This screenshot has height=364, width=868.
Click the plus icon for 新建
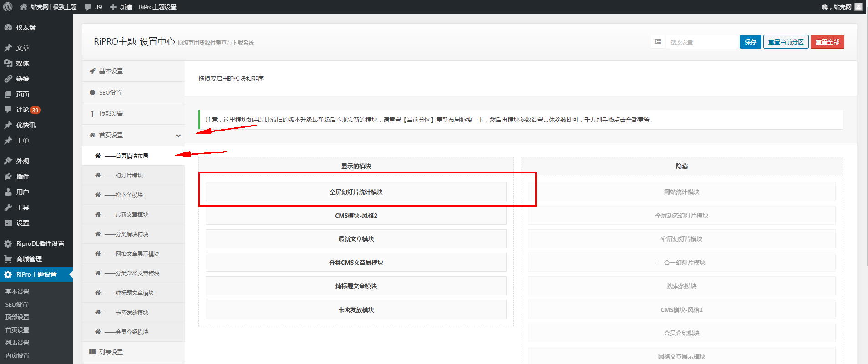pyautogui.click(x=113, y=7)
